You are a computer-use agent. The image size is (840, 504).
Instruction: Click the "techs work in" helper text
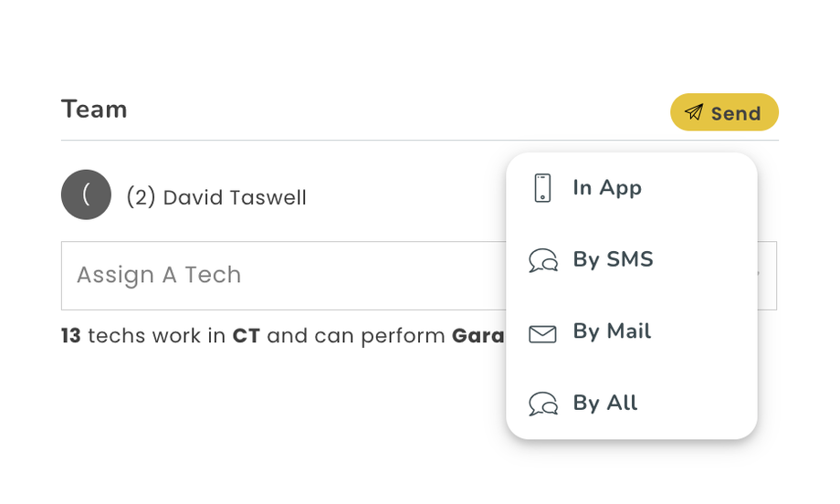156,336
